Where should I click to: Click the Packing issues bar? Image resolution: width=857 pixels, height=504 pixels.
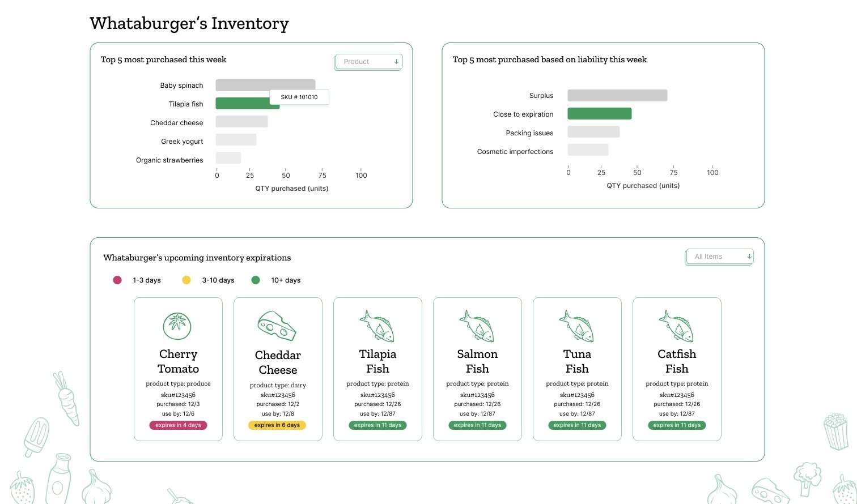[593, 132]
